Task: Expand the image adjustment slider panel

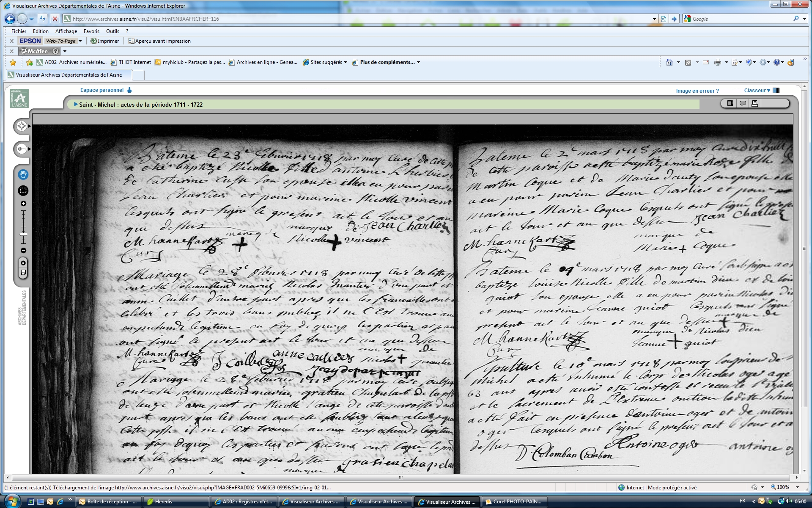Action: (x=22, y=149)
